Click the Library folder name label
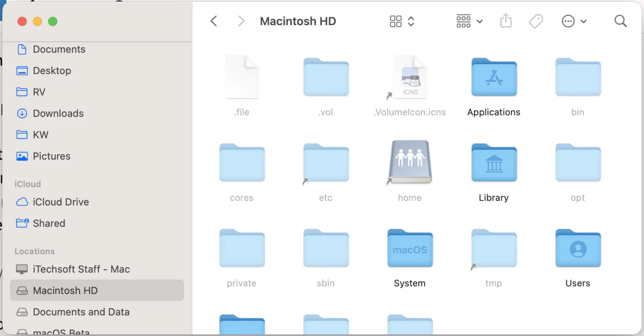Image resolution: width=644 pixels, height=336 pixels. [x=494, y=198]
